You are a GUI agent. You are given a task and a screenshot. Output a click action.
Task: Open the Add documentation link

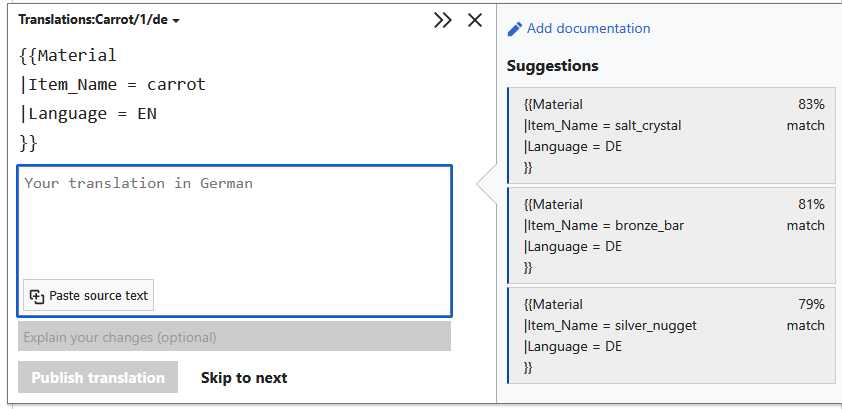pos(588,29)
